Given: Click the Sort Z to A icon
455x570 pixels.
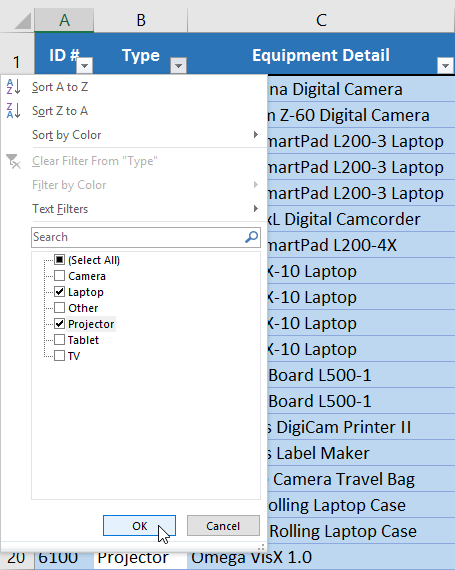Looking at the screenshot, I should point(13,111).
